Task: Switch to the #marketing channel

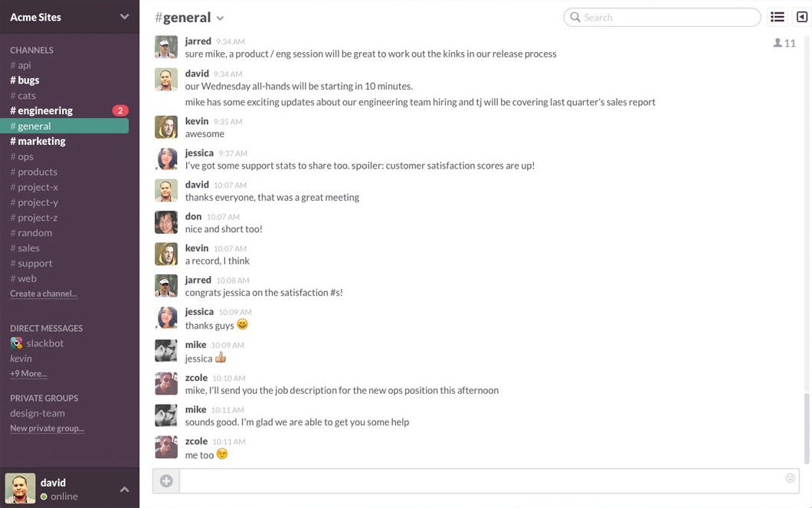Action: [37, 140]
